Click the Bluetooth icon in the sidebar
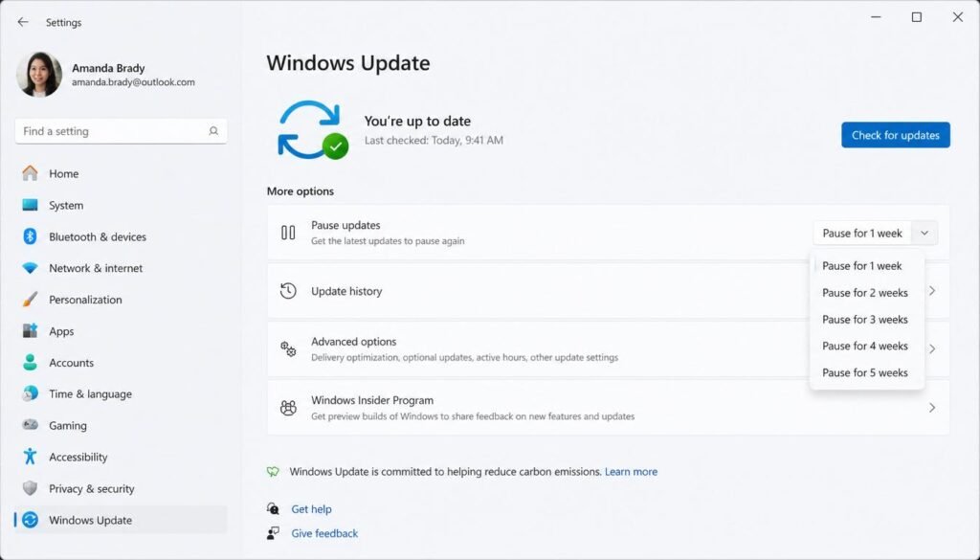Screen dimensions: 980x560 (30, 236)
